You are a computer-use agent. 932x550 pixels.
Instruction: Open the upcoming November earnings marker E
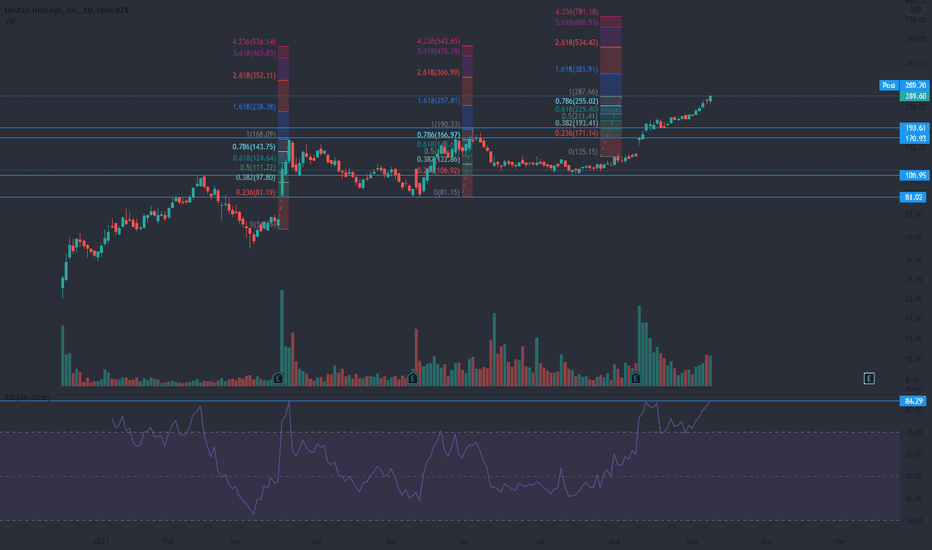868,378
